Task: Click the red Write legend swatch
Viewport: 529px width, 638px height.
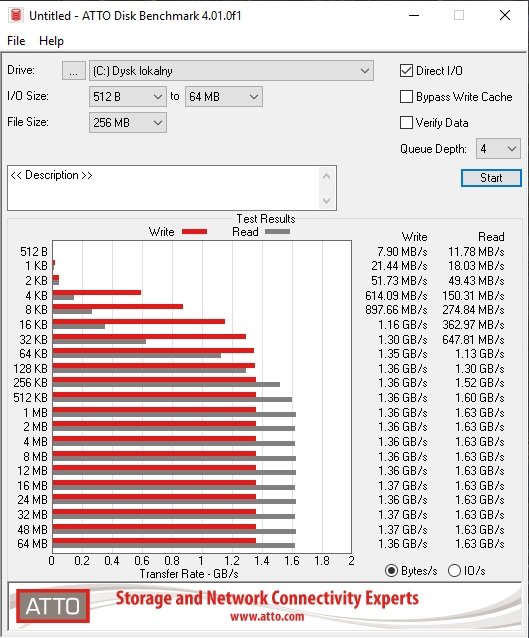Action: click(x=195, y=232)
